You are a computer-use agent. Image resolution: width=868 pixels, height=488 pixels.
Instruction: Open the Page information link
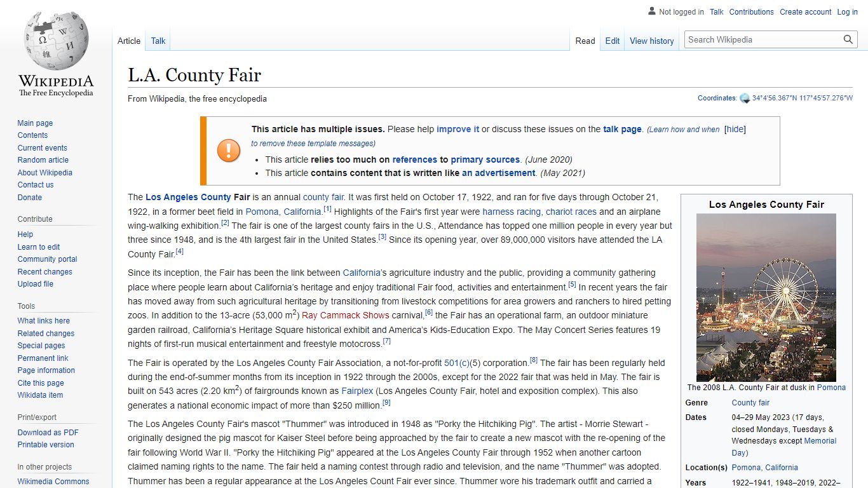coord(46,370)
